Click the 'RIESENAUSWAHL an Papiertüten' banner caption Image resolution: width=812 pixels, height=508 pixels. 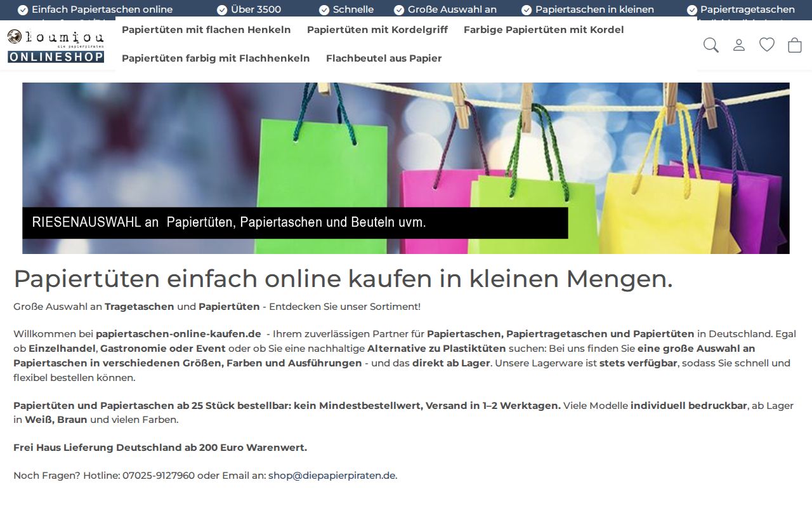tap(295, 223)
